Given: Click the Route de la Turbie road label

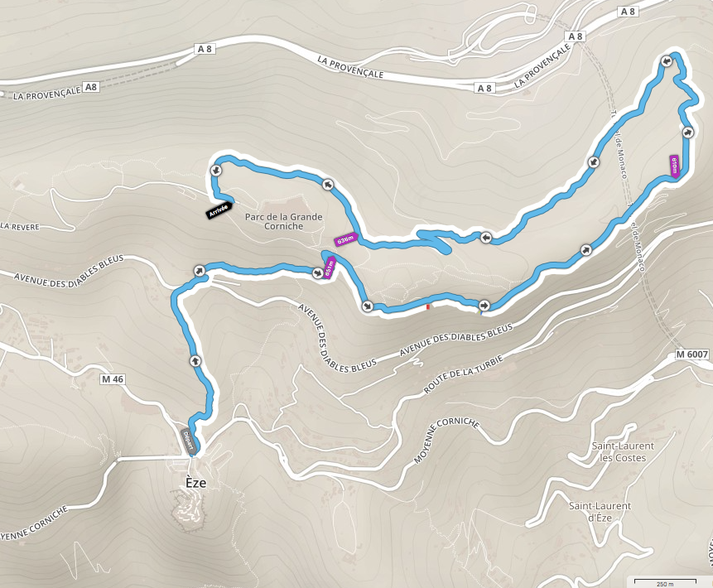Looking at the screenshot, I should coord(463,374).
